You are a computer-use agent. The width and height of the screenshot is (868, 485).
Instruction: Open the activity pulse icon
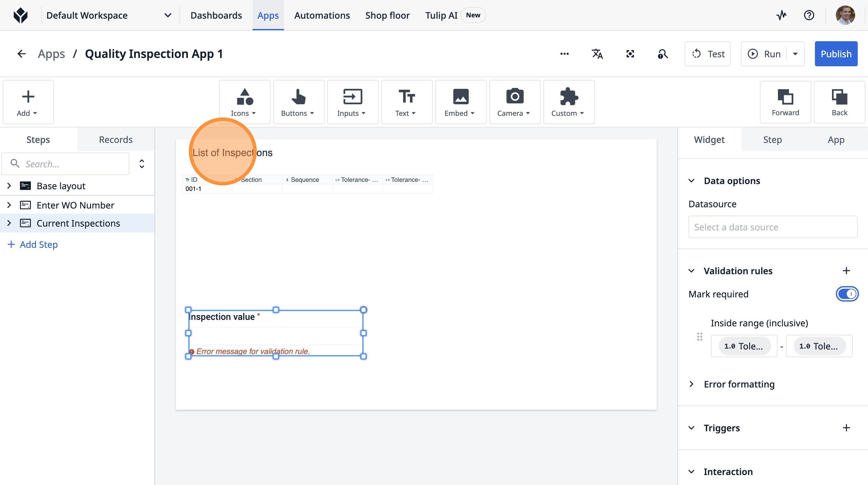point(781,15)
